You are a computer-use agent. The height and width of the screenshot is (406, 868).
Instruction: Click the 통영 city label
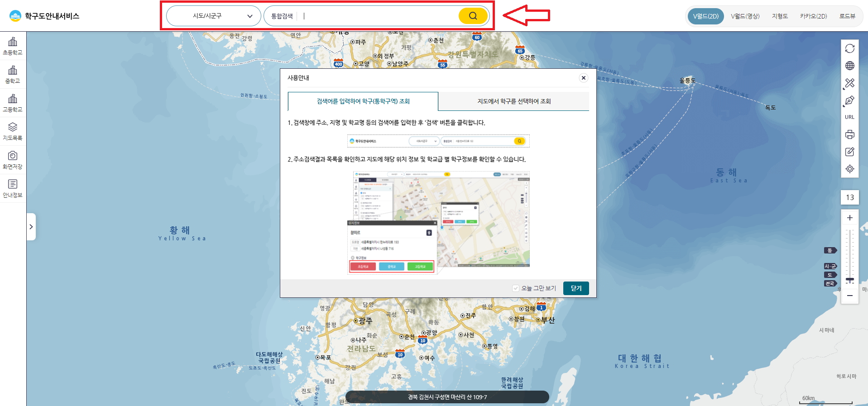(492, 346)
